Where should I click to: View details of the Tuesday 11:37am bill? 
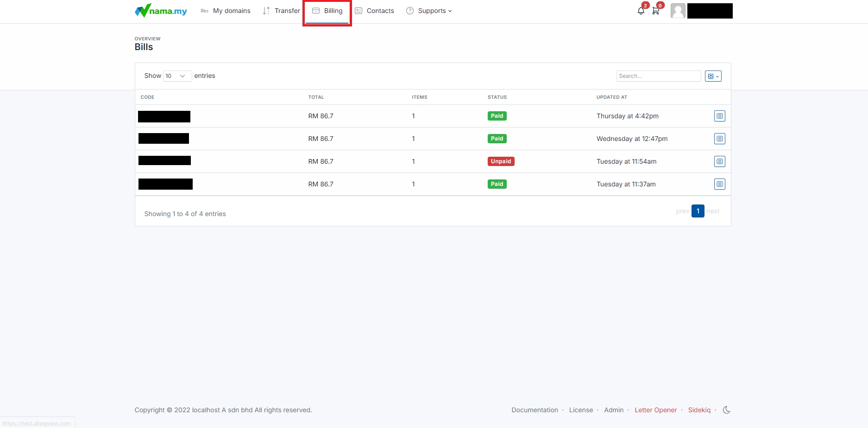coord(719,184)
